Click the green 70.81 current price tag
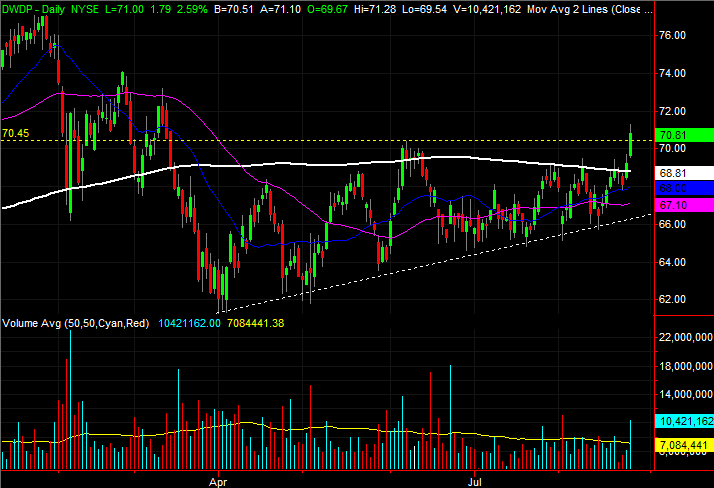The width and height of the screenshot is (714, 488). tap(684, 135)
